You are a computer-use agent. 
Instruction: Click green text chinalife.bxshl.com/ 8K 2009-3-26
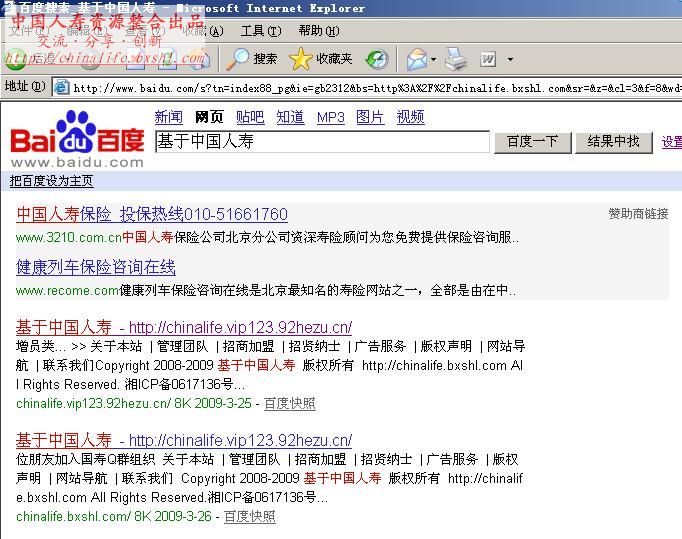coord(114,516)
